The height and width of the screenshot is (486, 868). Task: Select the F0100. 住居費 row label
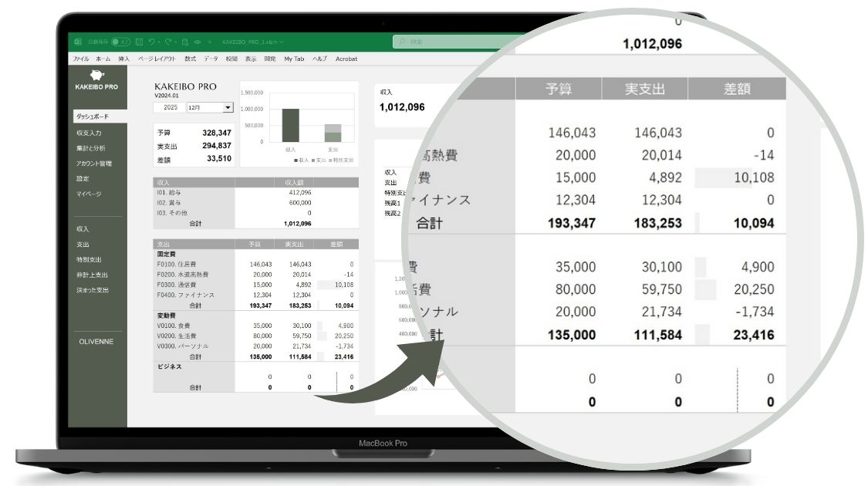tap(177, 265)
